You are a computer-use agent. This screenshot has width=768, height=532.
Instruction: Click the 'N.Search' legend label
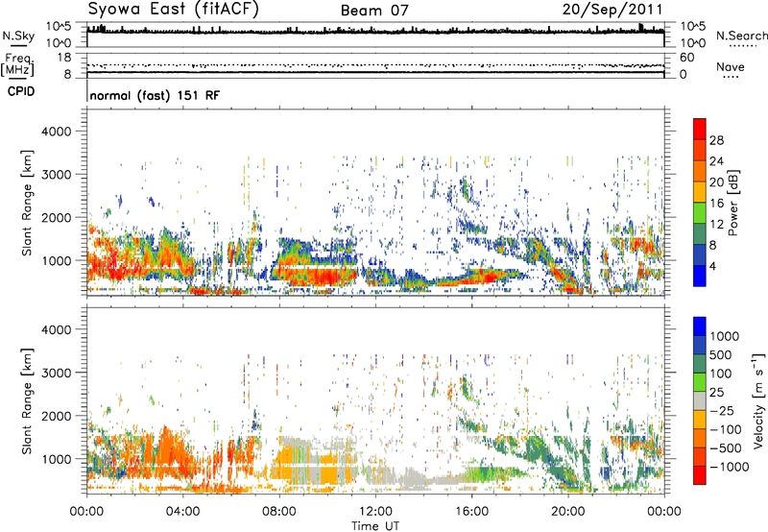pyautogui.click(x=741, y=36)
